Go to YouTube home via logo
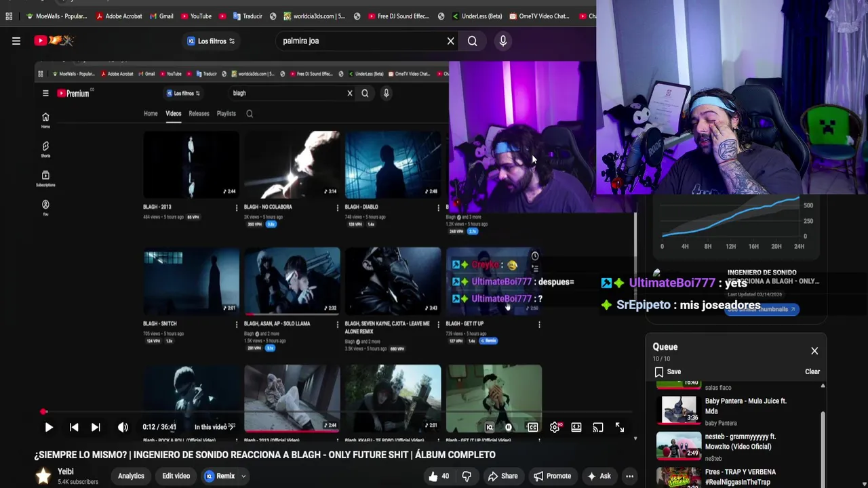 point(54,41)
